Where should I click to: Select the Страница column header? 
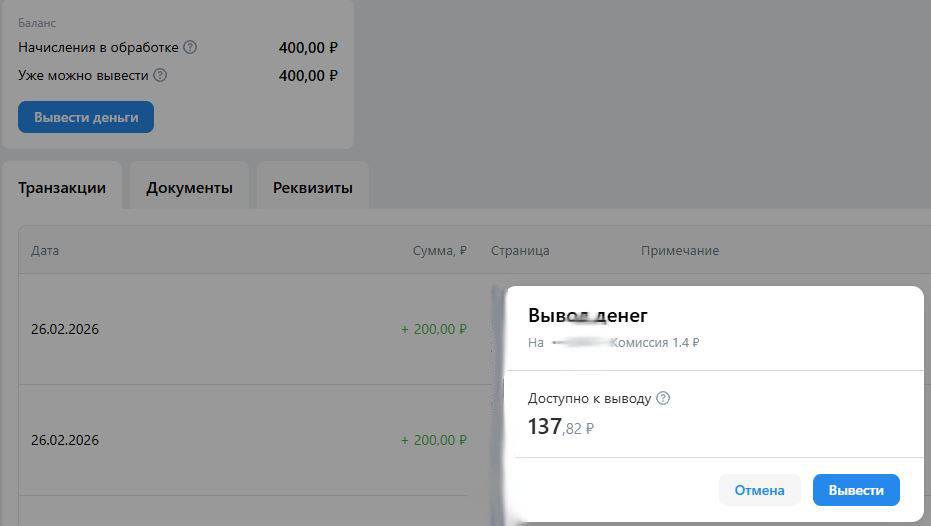(520, 250)
